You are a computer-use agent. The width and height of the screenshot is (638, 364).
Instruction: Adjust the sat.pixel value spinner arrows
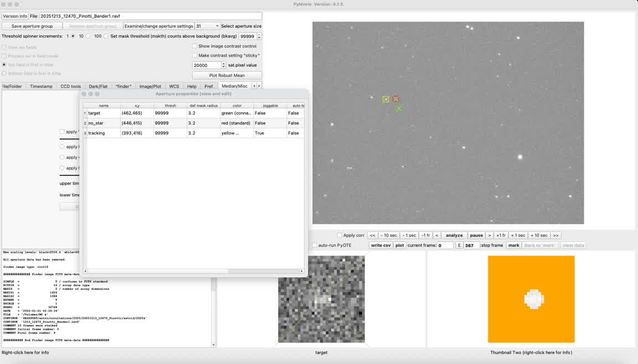coord(224,65)
